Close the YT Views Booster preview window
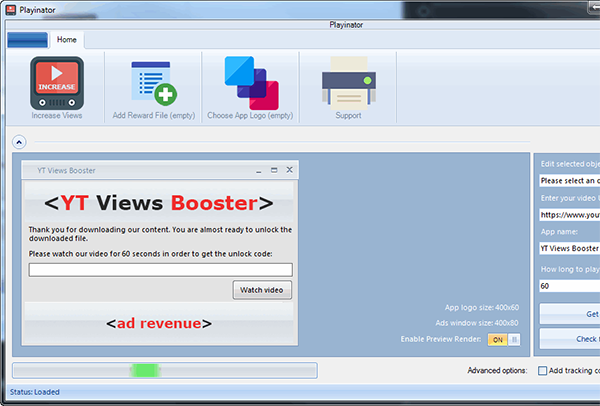The width and height of the screenshot is (600, 406). 290,170
